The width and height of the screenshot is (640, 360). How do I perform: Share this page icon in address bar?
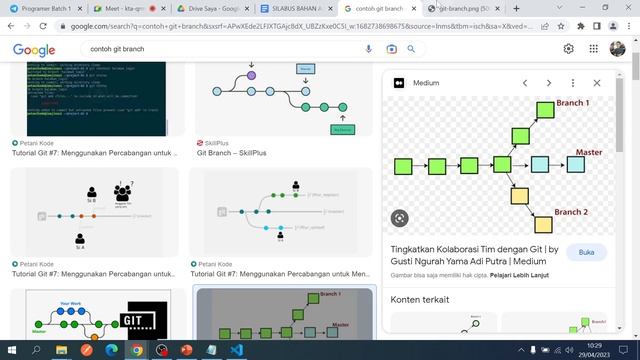click(545, 26)
